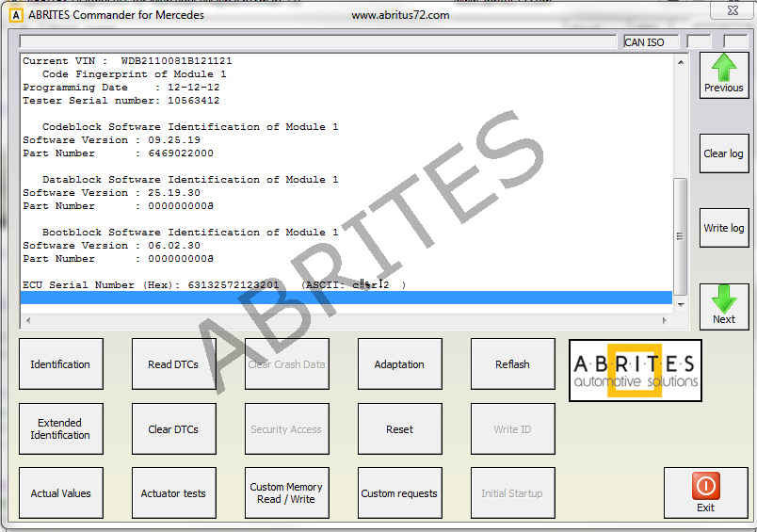757x532 pixels.
Task: Click Bootblock Software Identification heading
Action: pos(190,233)
